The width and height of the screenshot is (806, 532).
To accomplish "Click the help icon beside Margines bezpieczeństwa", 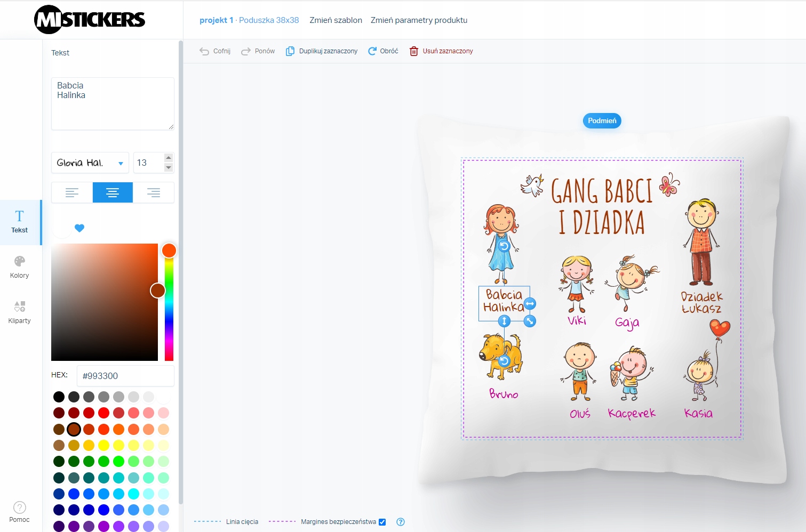I will 401,522.
